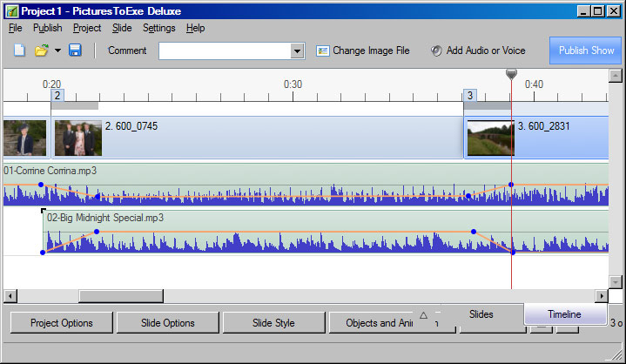The height and width of the screenshot is (364, 626).
Task: Click the Change Image File button
Action: (362, 51)
